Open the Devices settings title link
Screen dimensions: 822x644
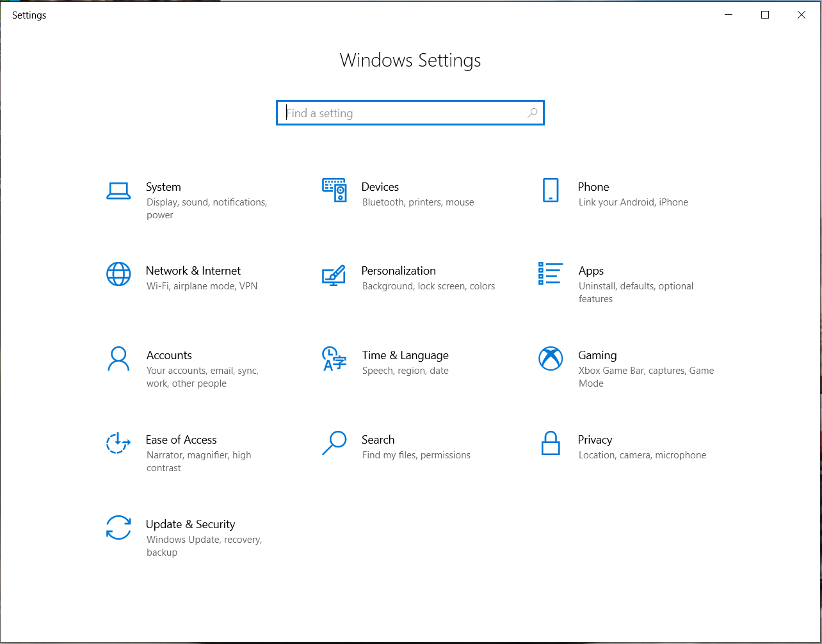(380, 187)
